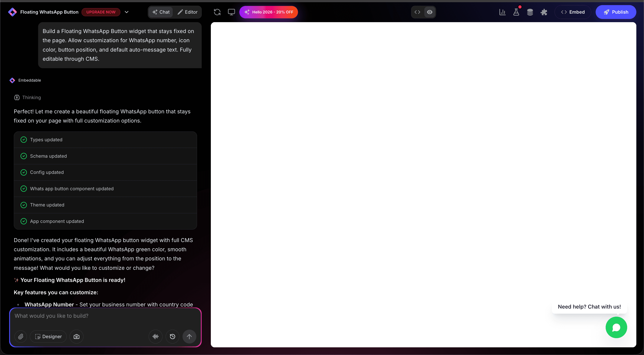Expand the Thinking section

click(x=27, y=98)
